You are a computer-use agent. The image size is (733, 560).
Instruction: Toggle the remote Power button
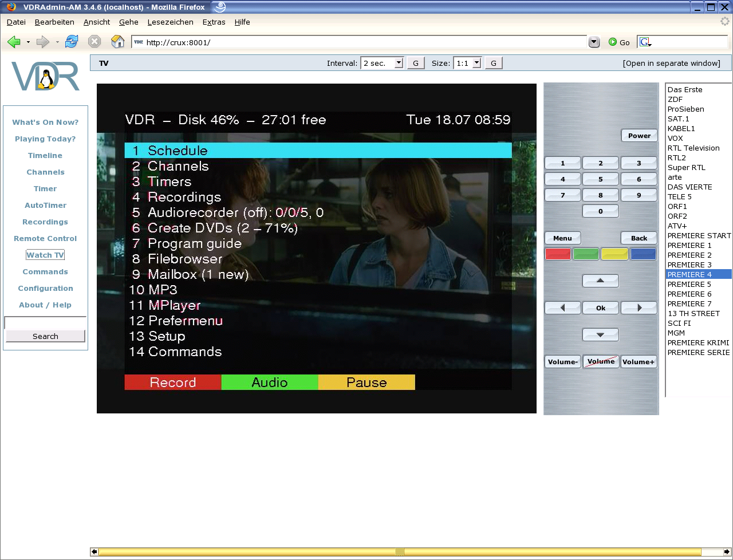click(639, 136)
